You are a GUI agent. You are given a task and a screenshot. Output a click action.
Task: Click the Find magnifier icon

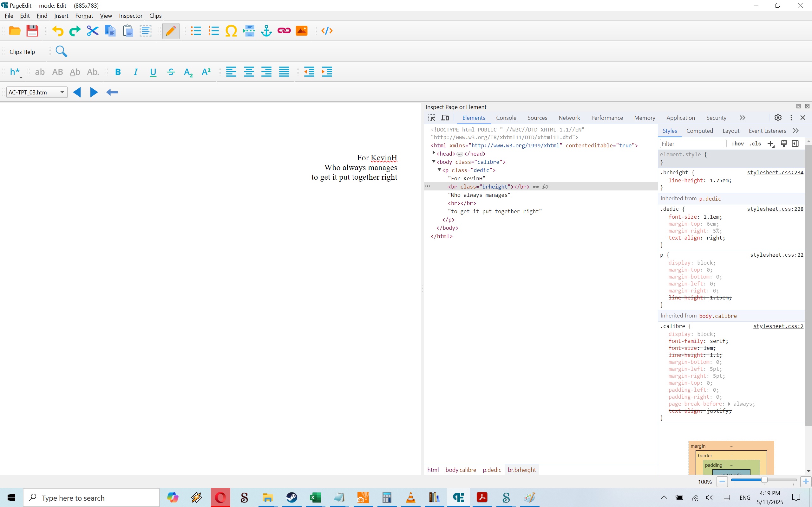(62, 51)
